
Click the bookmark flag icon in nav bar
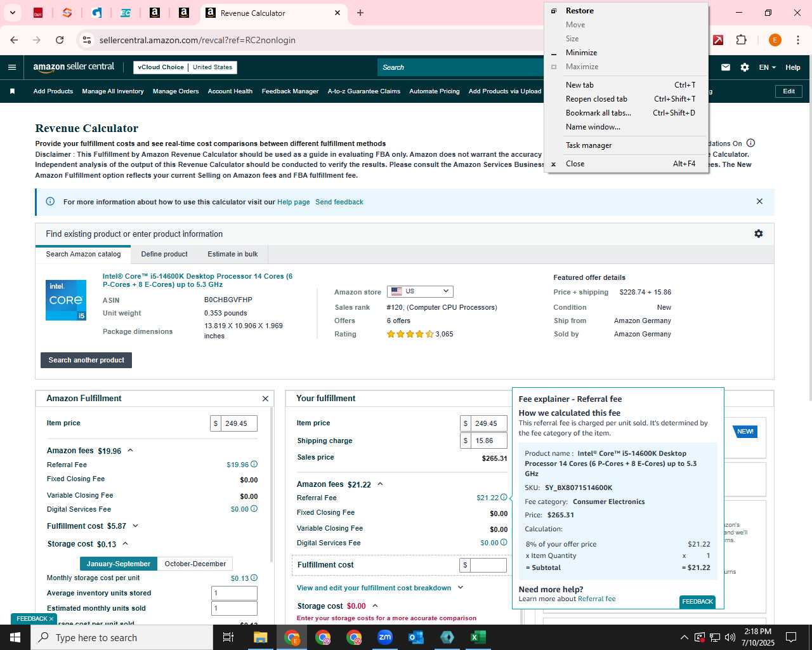click(x=12, y=91)
